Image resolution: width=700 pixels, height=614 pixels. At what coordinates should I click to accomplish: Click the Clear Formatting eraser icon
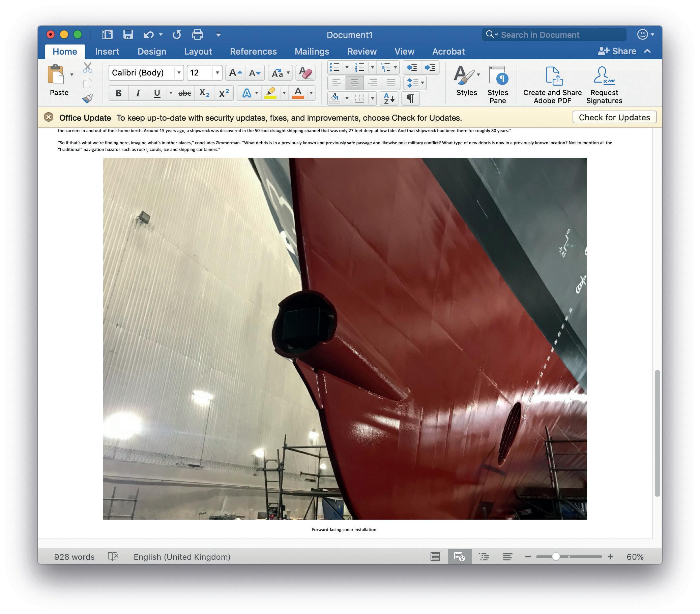coord(305,73)
